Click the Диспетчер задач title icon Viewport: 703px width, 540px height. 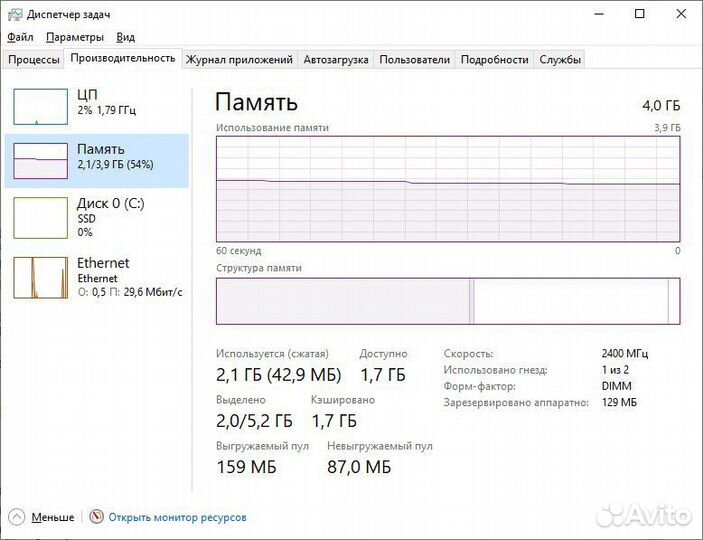[x=15, y=15]
